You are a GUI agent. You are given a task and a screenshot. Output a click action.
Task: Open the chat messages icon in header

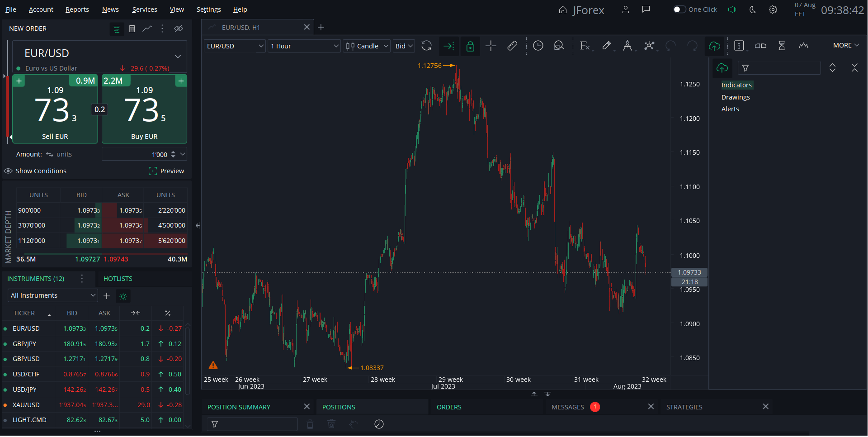click(646, 9)
